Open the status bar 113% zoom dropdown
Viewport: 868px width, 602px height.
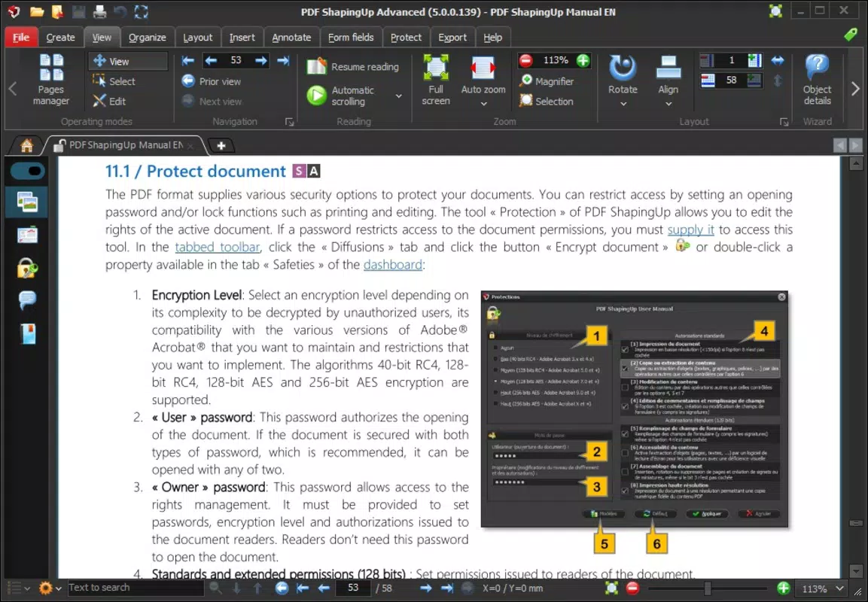click(x=839, y=588)
